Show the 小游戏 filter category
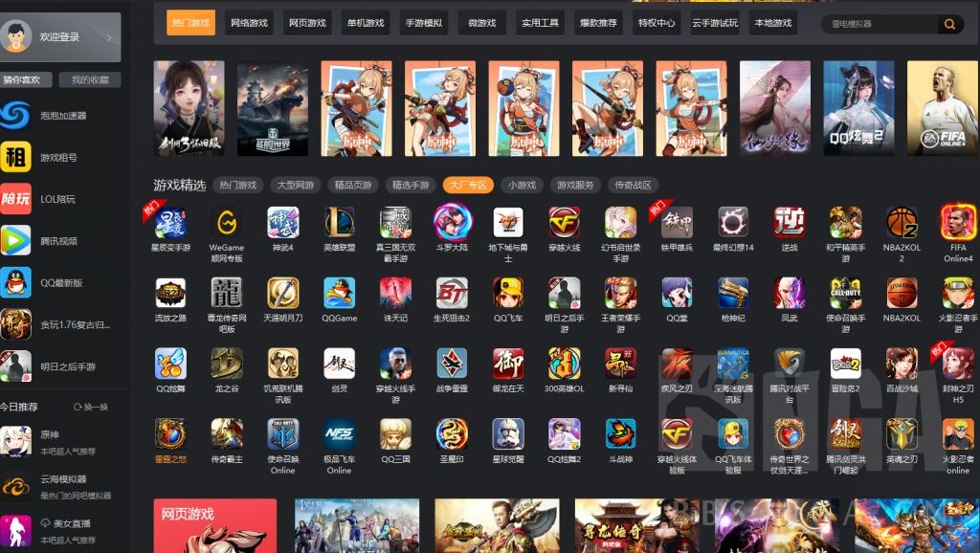Viewport: 980px width, 553px height. pos(522,185)
